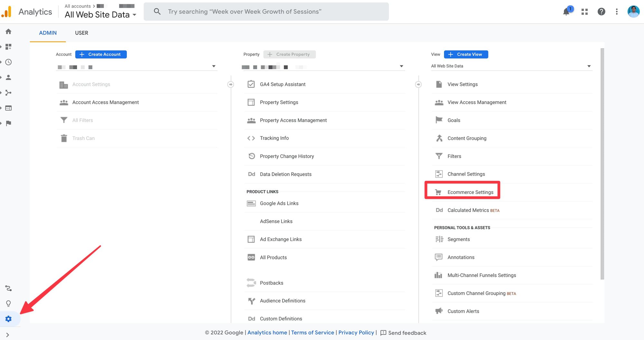Open the Audience person icon in sidebar
Image resolution: width=644 pixels, height=340 pixels.
click(x=8, y=78)
